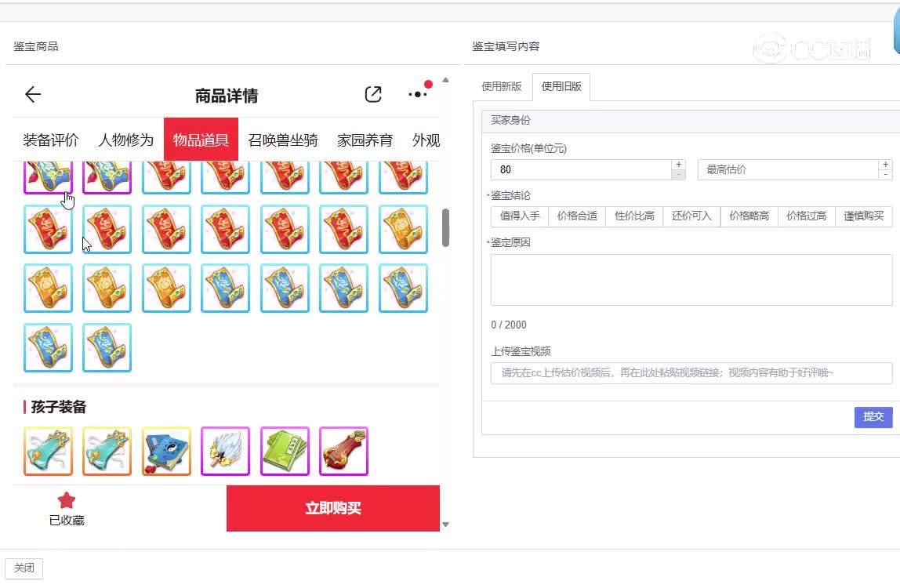Choose the 价格略高 conclusion
Image resolution: width=900 pixels, height=588 pixels.
point(749,216)
